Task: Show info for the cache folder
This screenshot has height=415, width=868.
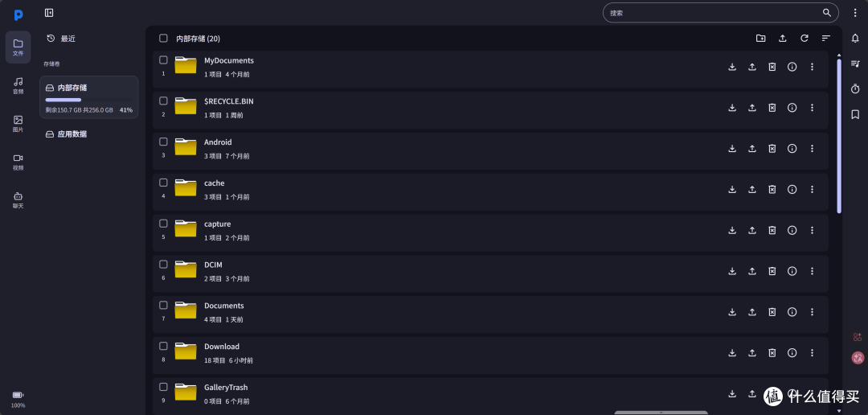Action: [x=792, y=190]
